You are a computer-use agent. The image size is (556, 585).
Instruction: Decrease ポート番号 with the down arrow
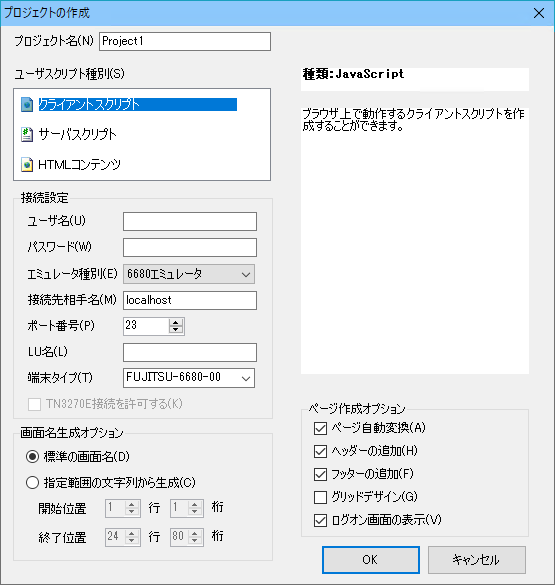click(x=175, y=330)
